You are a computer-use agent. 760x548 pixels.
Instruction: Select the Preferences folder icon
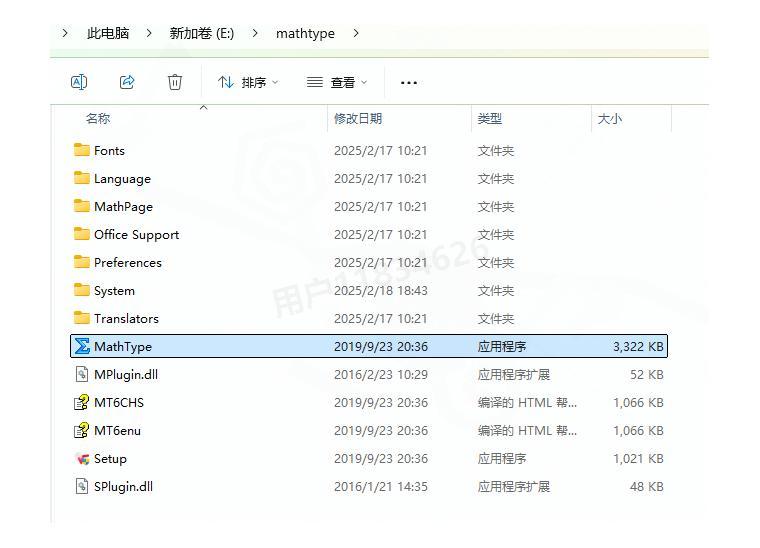pyautogui.click(x=81, y=262)
